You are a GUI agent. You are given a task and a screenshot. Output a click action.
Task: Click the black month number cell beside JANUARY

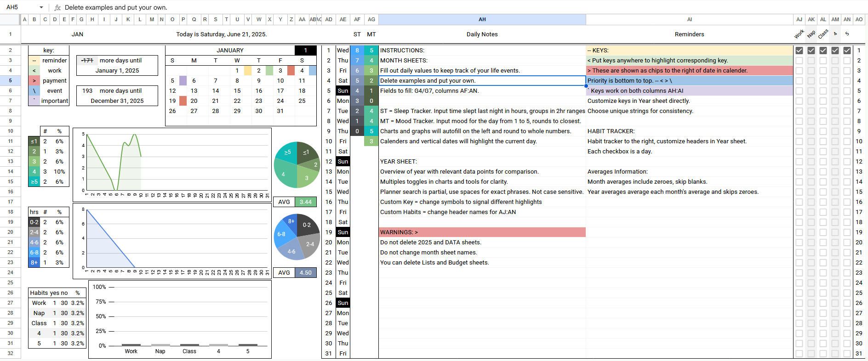305,51
